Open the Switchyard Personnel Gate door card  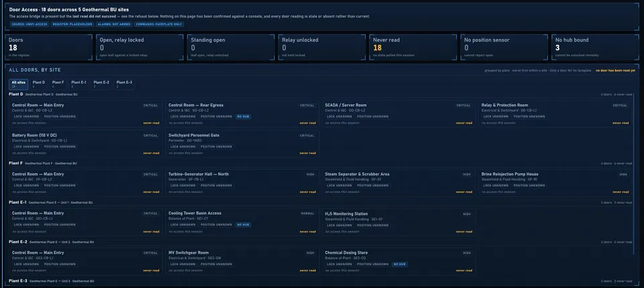[x=242, y=143]
